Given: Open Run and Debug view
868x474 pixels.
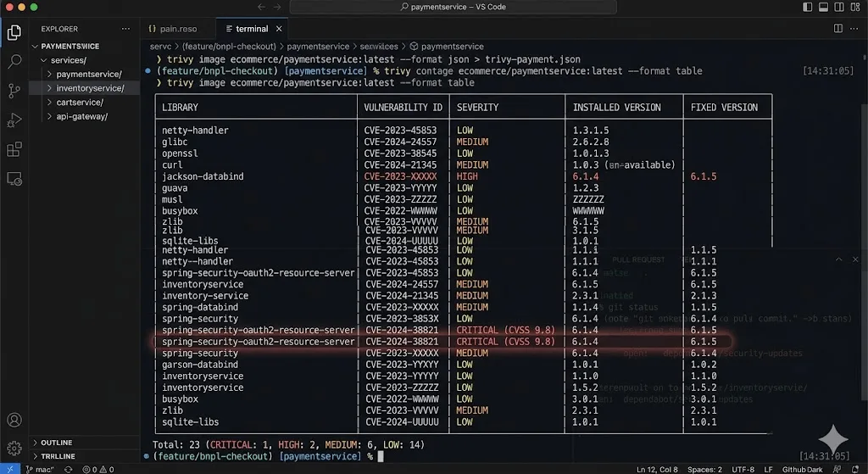Looking at the screenshot, I should tap(14, 120).
